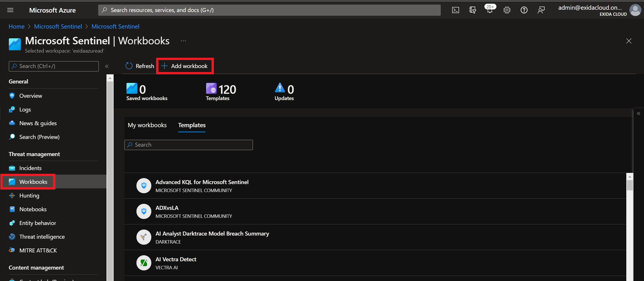Open the directory and subscription filter
This screenshot has height=281, width=644.
(x=473, y=10)
